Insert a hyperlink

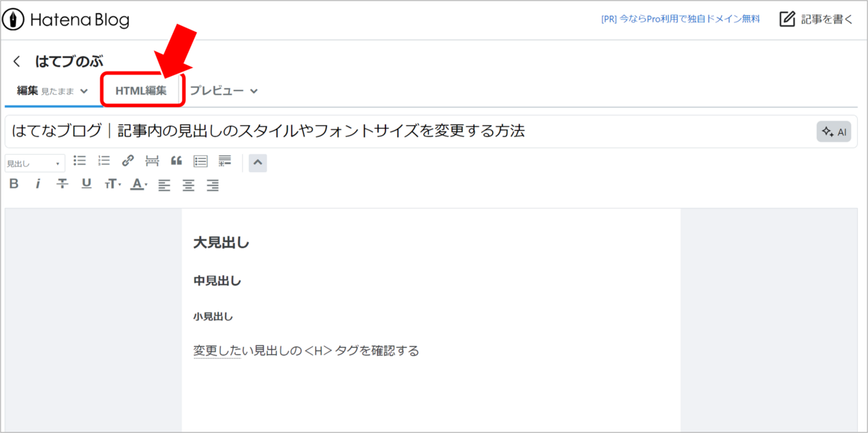tap(128, 160)
